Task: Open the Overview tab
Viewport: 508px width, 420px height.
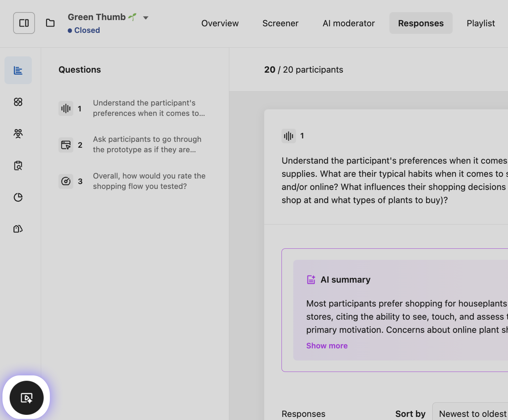Action: pyautogui.click(x=220, y=23)
